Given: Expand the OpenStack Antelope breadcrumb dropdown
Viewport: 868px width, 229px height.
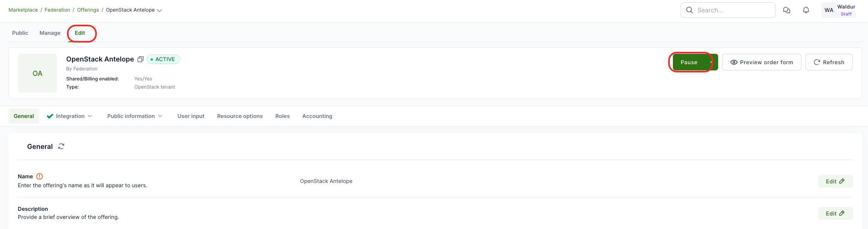Looking at the screenshot, I should point(160,10).
